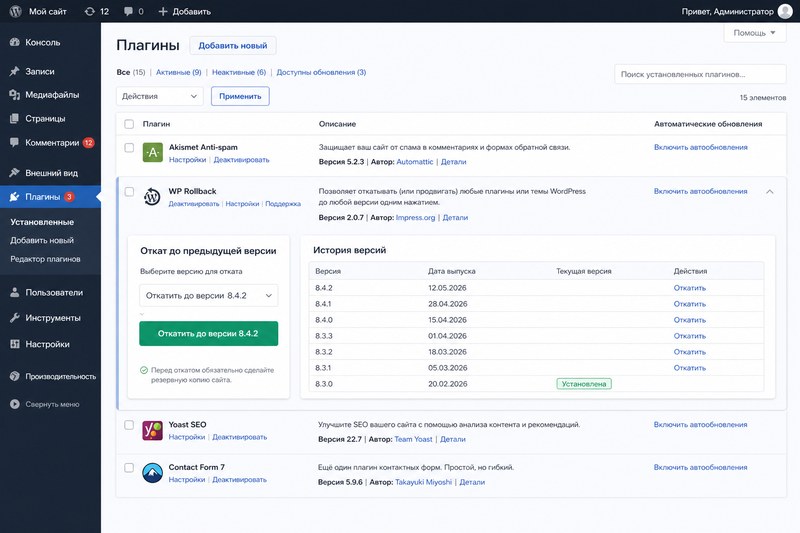Click the WordPress logo in admin bar
Viewport: 800px width, 533px height.
click(x=15, y=11)
